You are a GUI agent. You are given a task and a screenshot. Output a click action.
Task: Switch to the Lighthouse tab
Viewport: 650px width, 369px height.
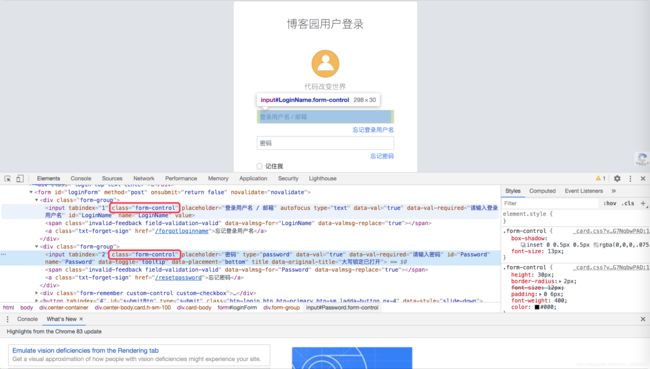tap(323, 178)
